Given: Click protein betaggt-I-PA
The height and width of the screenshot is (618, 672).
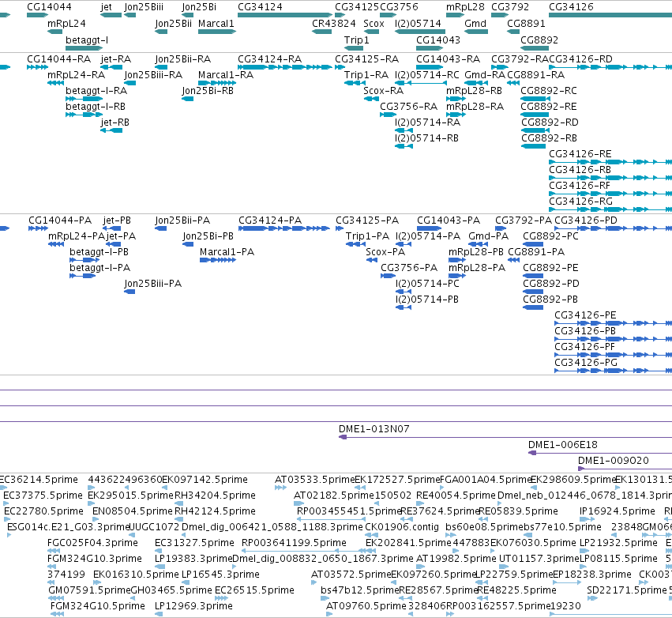Looking at the screenshot, I should point(99,268).
